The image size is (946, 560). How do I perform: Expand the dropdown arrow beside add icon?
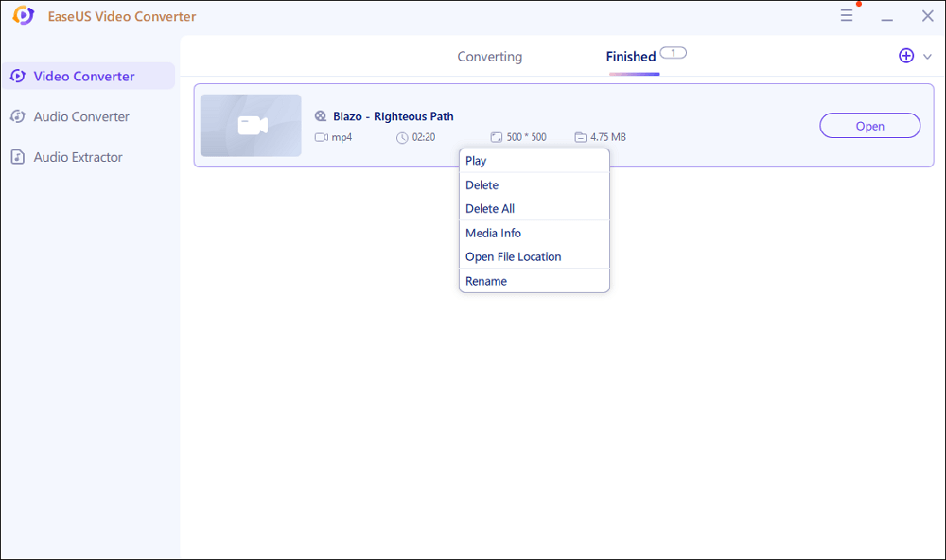[927, 57]
